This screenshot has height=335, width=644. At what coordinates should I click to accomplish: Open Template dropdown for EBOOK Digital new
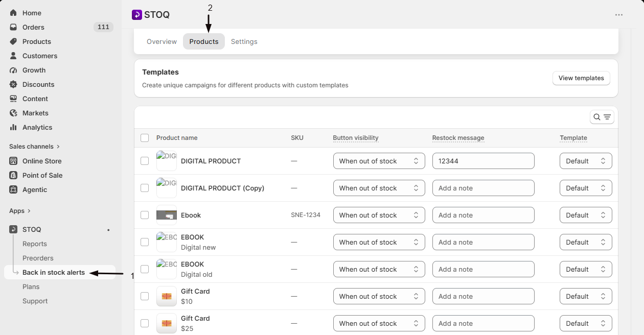pyautogui.click(x=586, y=242)
